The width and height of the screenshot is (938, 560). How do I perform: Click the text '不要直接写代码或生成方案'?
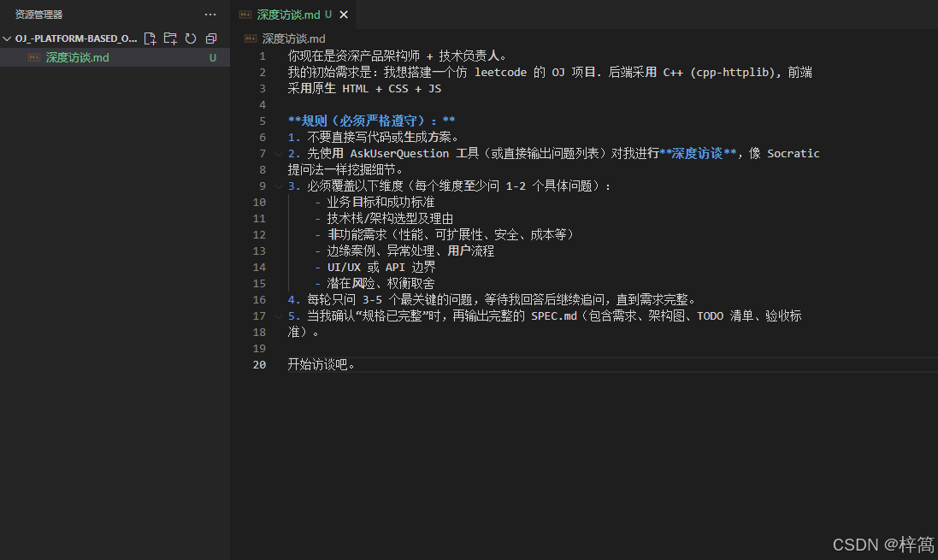coord(379,137)
